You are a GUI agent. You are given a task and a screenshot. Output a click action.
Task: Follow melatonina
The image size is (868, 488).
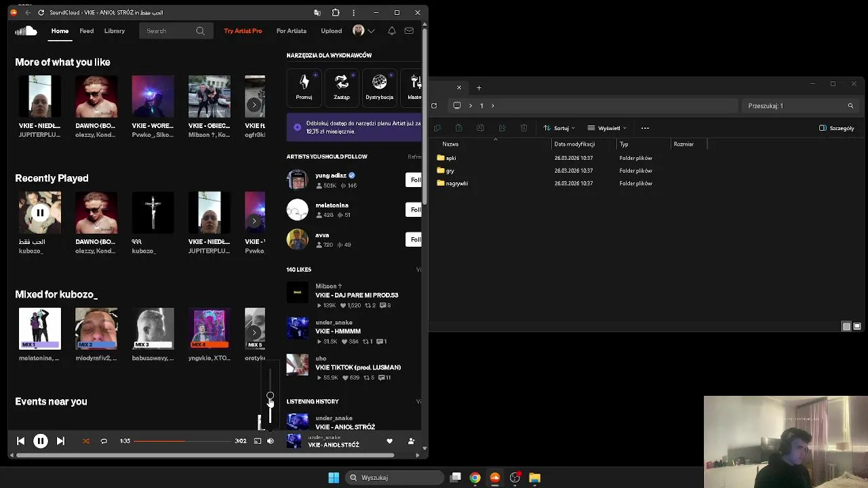coord(414,209)
